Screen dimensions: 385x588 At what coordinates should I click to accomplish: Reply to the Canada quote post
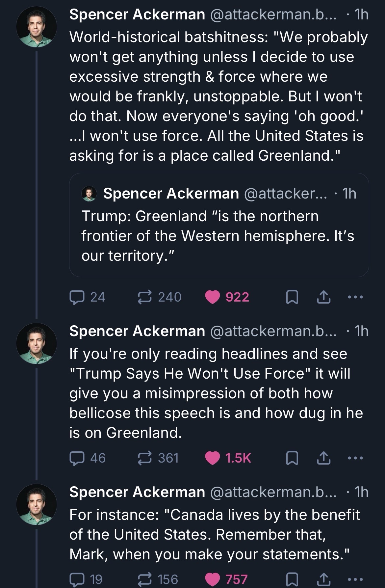coord(77,579)
